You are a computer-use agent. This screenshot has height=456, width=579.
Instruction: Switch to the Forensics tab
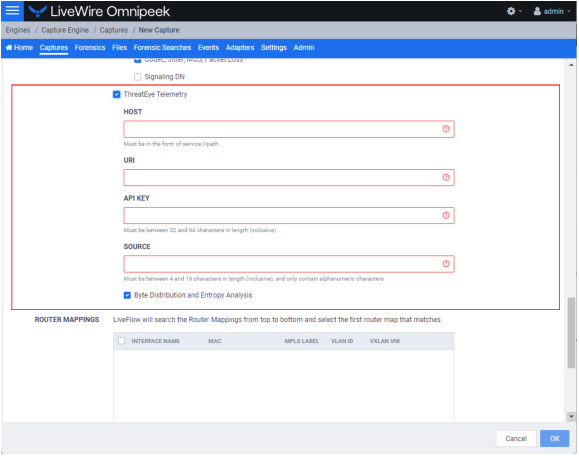coord(90,48)
